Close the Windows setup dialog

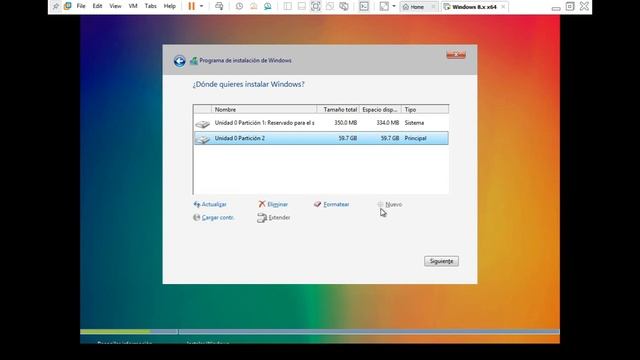[x=456, y=55]
